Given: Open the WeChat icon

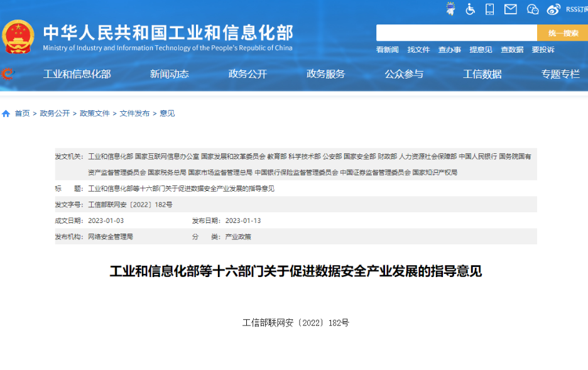Looking at the screenshot, I should pyautogui.click(x=532, y=9).
